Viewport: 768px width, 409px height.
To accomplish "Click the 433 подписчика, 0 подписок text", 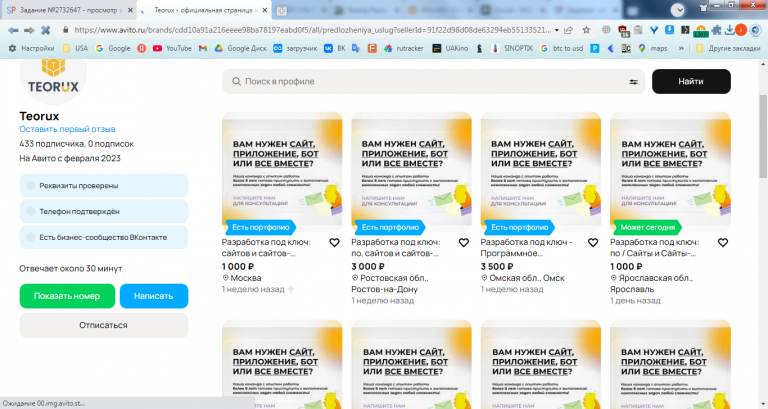I will pyautogui.click(x=76, y=144).
